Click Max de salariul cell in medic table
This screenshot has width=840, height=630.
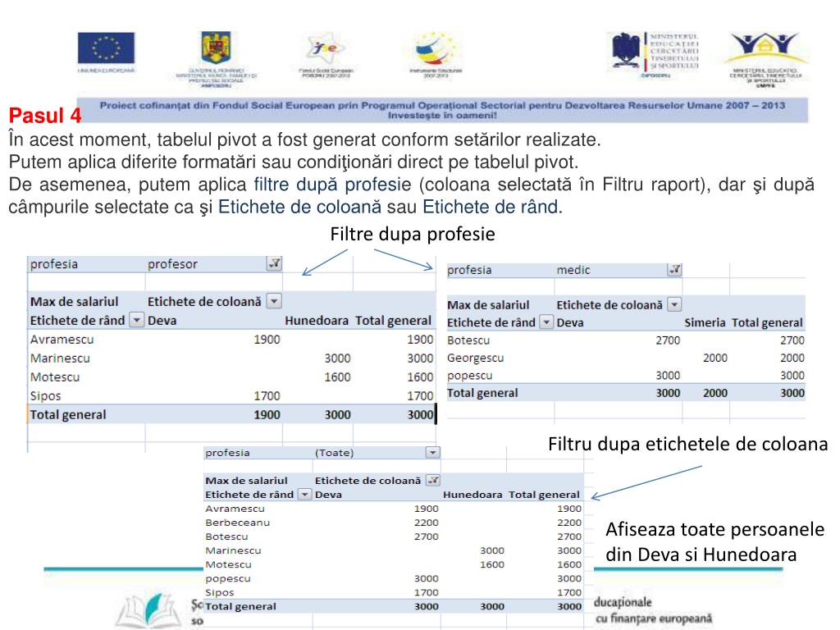(488, 305)
